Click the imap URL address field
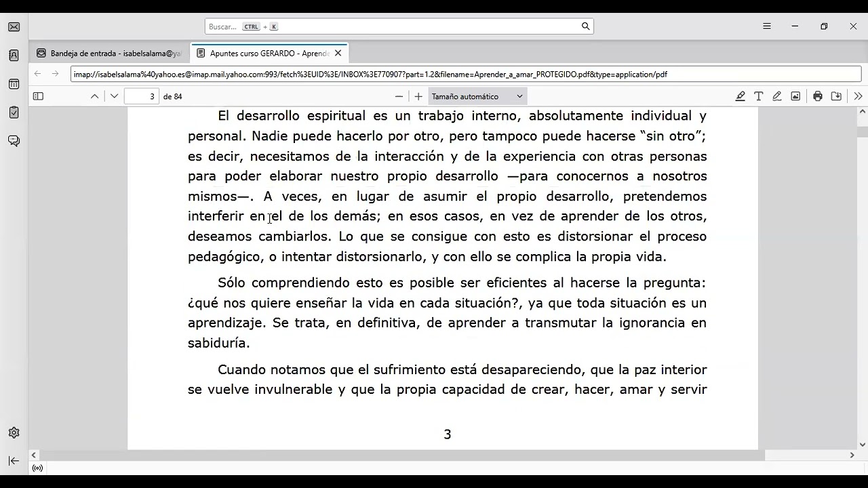Image resolution: width=868 pixels, height=488 pixels. [x=465, y=74]
